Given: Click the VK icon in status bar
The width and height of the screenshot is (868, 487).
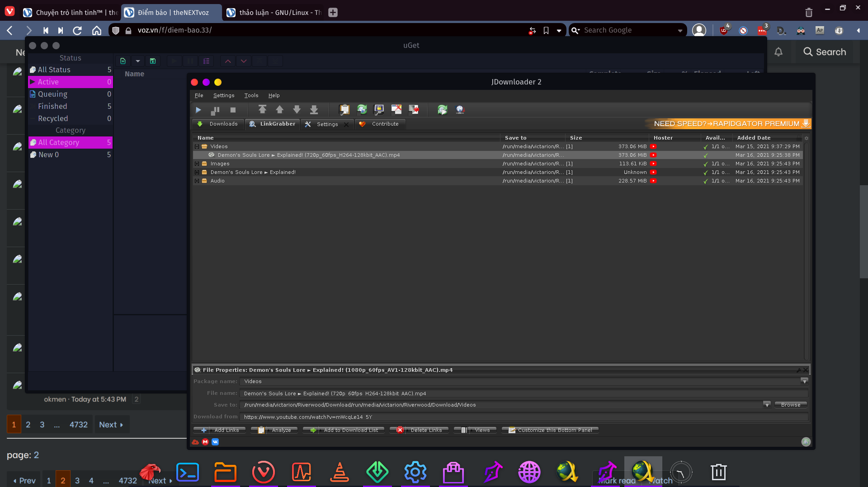Looking at the screenshot, I should pyautogui.click(x=215, y=442).
